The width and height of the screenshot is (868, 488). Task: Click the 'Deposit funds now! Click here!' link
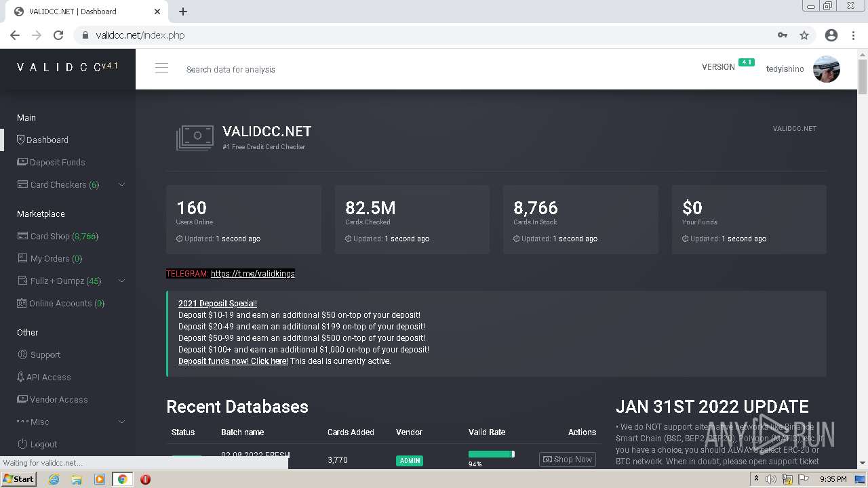click(x=233, y=361)
